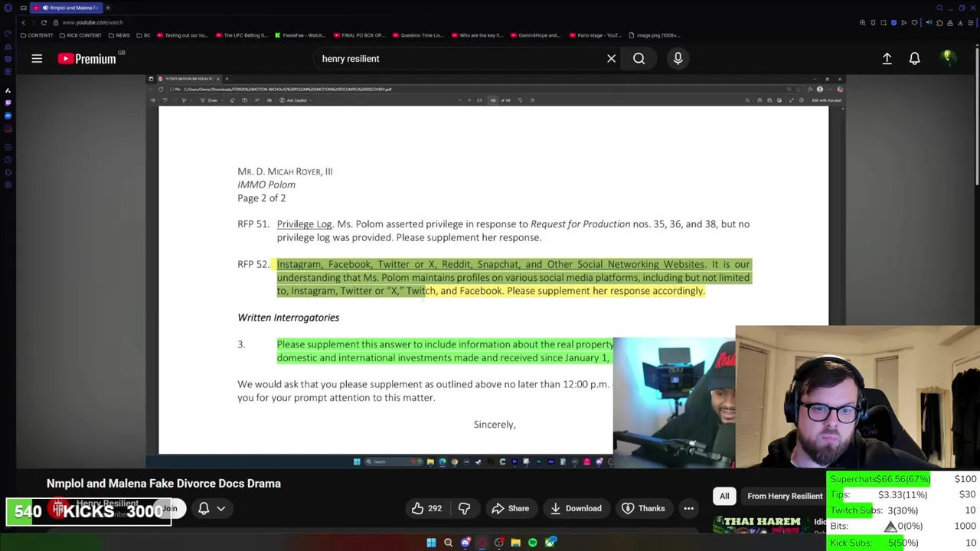Open File Explorer from the taskbar
980x551 pixels.
click(515, 543)
